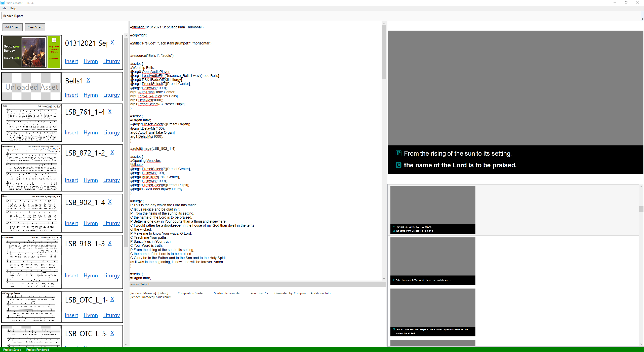Click the script editor scrollbar thumb
This screenshot has width=644, height=352.
point(384,52)
